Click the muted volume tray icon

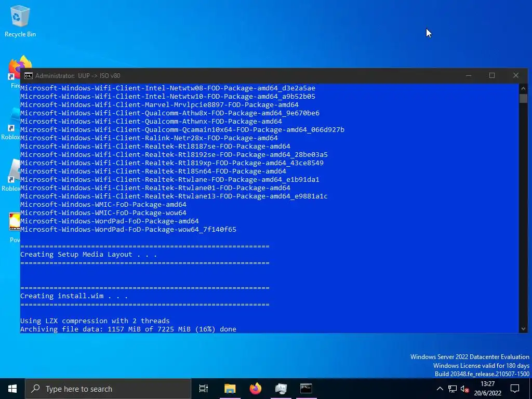tap(464, 389)
